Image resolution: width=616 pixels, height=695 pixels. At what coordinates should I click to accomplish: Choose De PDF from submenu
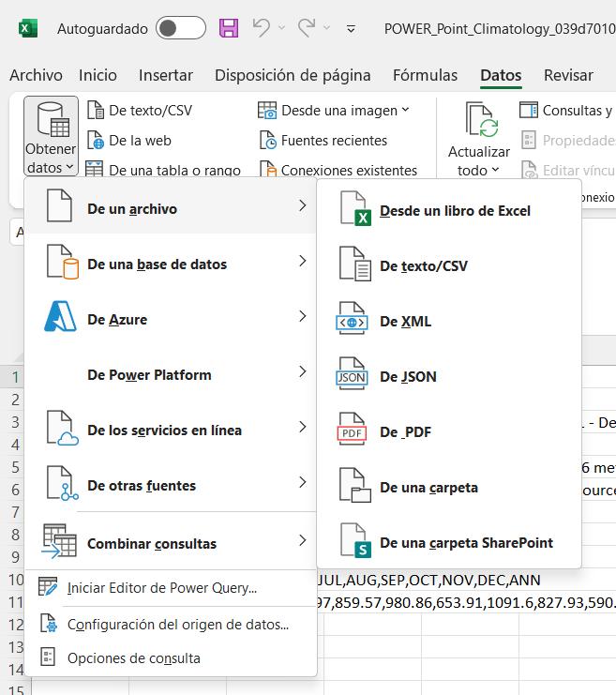point(449,431)
